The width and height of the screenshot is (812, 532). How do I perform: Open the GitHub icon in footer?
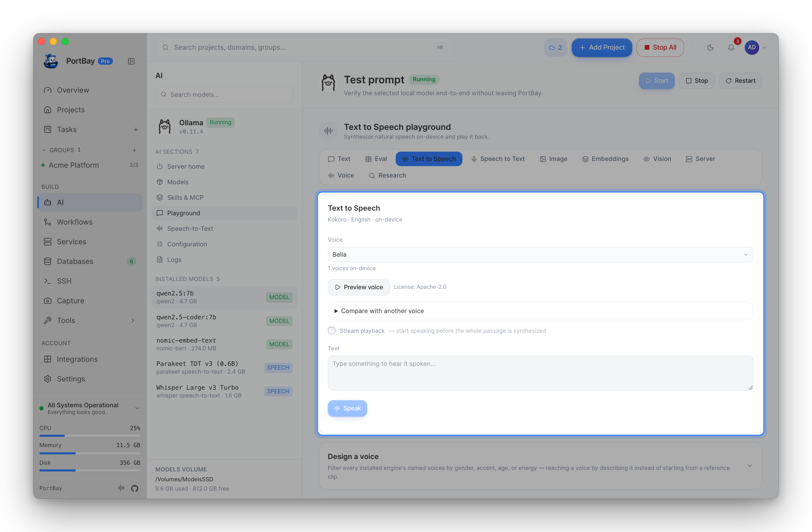point(134,488)
